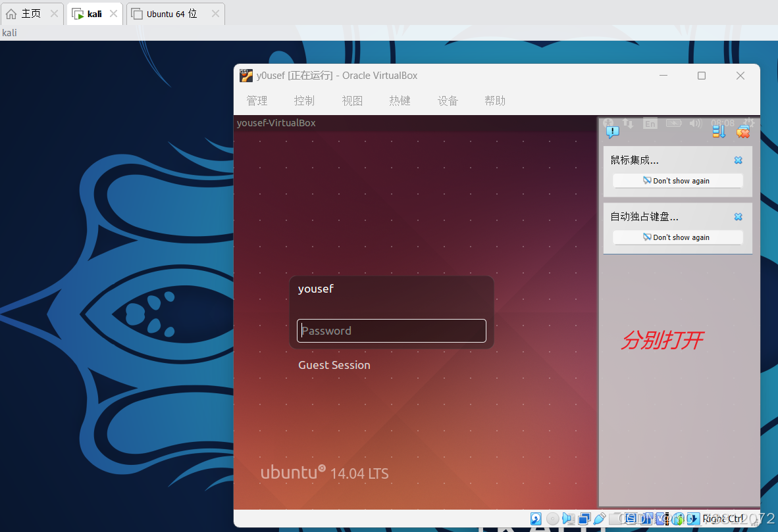778x532 pixels.
Task: Click the keyboard capture arrow status icon
Action: (693, 519)
